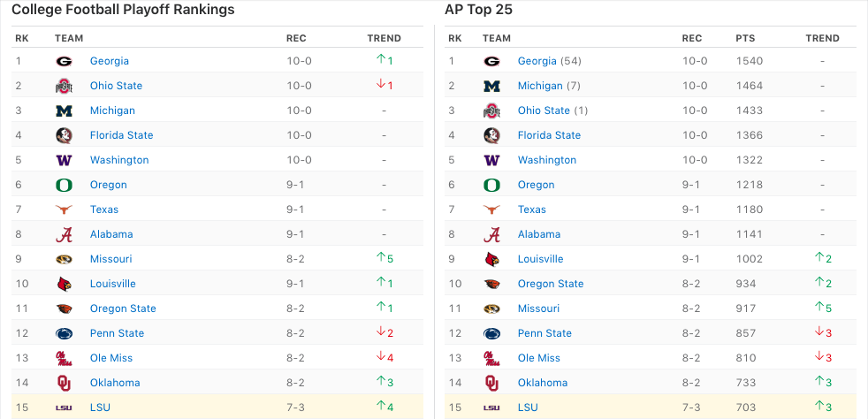
Task: Click the Oregon logo in AP Top 25
Action: point(492,185)
